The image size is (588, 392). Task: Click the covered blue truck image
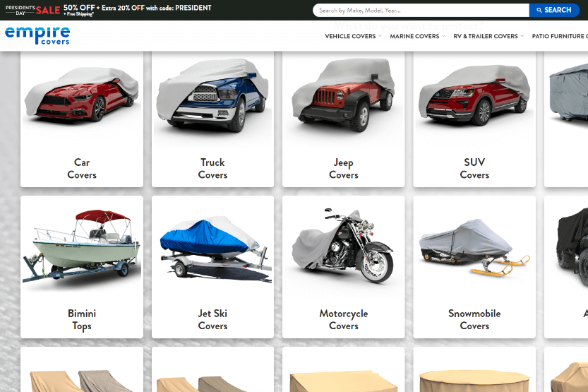coord(212,95)
